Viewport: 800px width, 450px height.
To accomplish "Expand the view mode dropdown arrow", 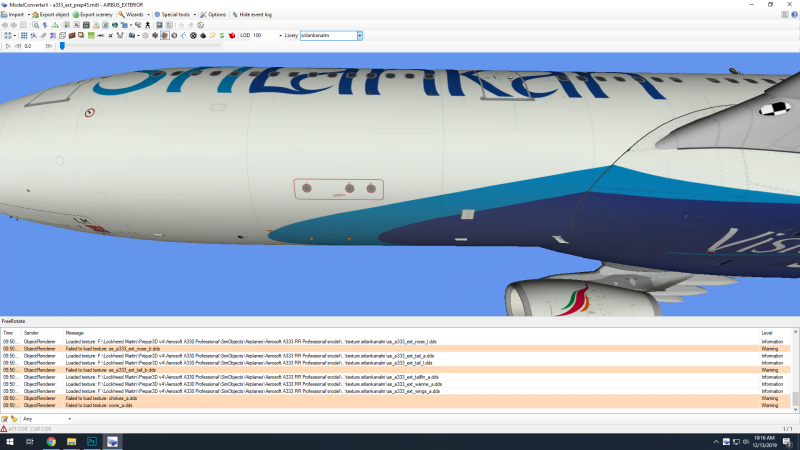I will [x=15, y=36].
